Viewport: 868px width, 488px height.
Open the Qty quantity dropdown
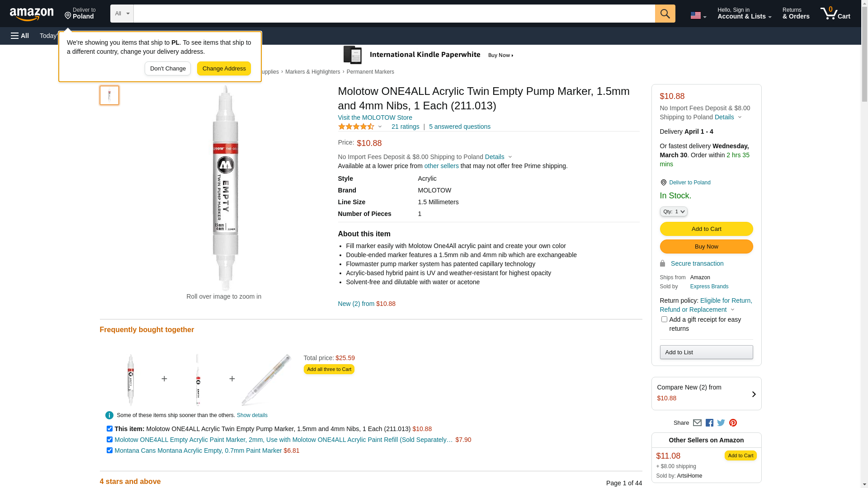[x=673, y=211]
